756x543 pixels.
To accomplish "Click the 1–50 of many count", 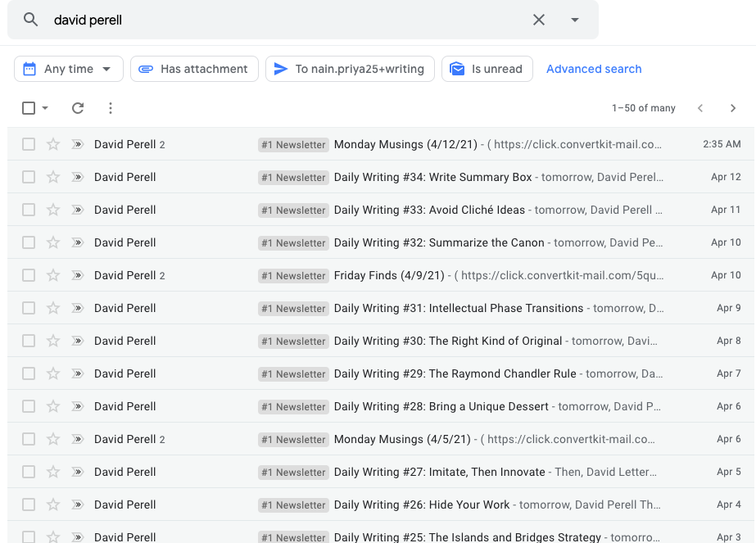I will click(643, 108).
